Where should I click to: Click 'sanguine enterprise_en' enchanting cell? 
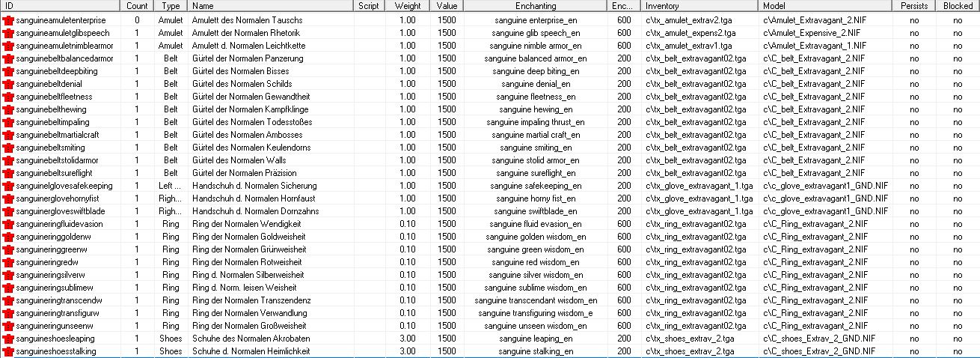pyautogui.click(x=536, y=20)
